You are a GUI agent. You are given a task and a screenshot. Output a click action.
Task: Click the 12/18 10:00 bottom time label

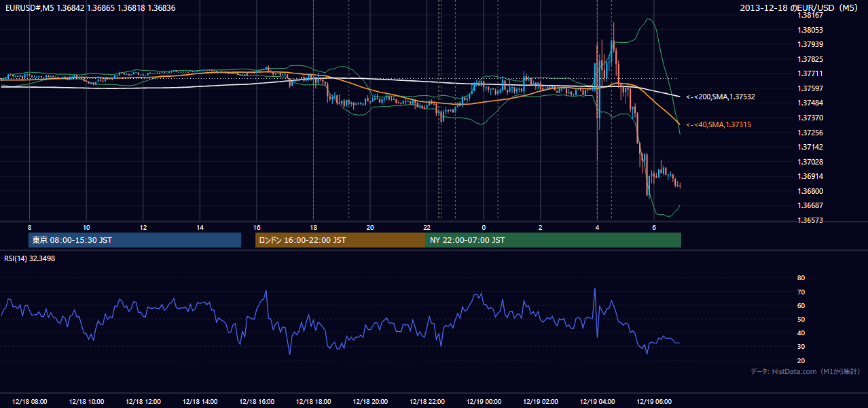86,401
